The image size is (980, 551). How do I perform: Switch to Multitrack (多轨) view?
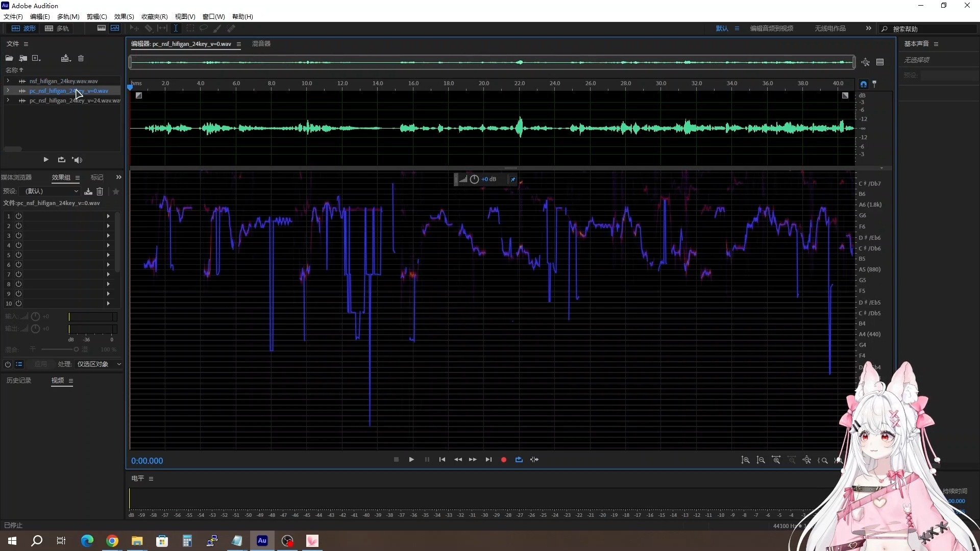[x=57, y=29]
